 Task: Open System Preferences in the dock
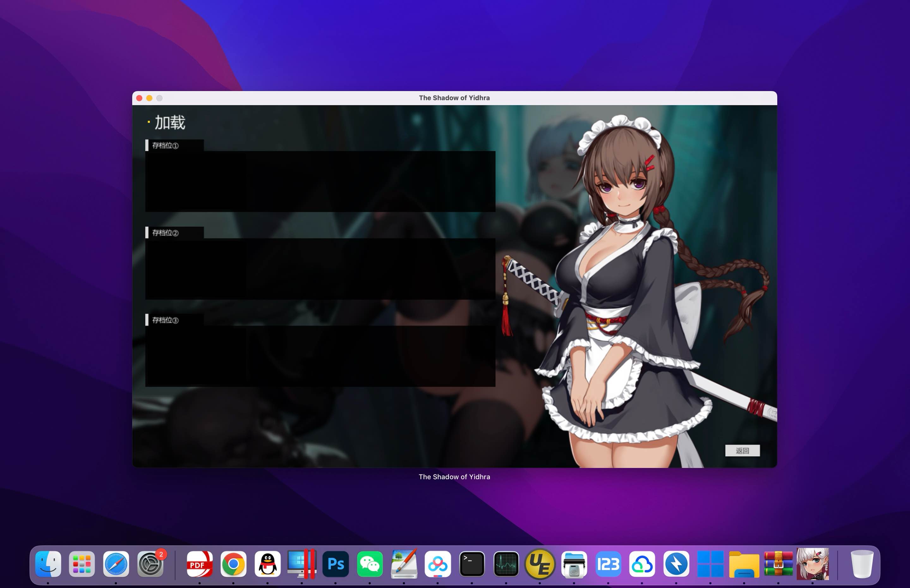150,564
